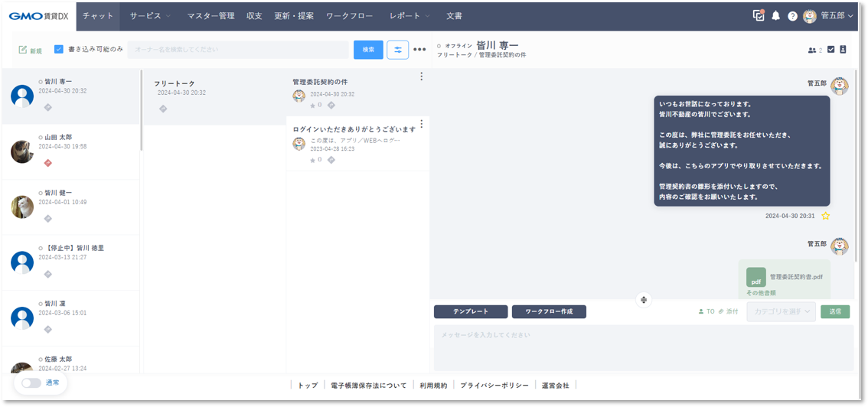This screenshot has width=868, height=407.
Task: Star the 管理委託契約の件 thread
Action: tap(312, 105)
